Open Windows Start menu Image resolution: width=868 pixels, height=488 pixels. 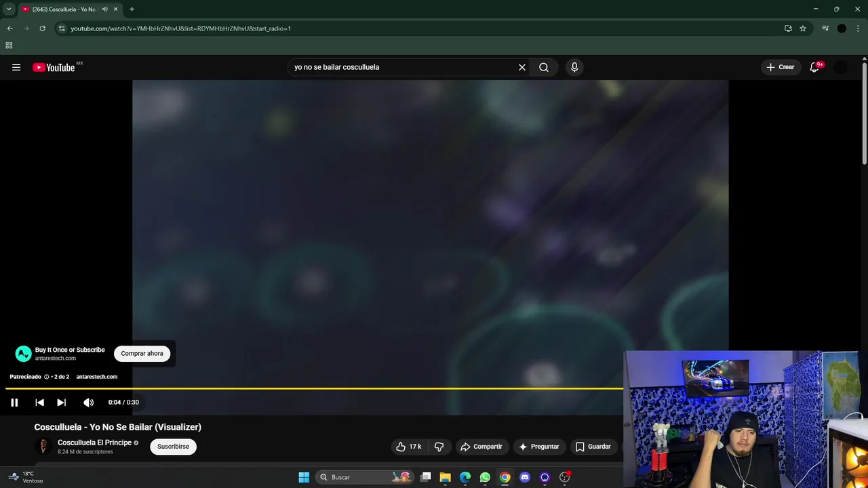coord(304,477)
